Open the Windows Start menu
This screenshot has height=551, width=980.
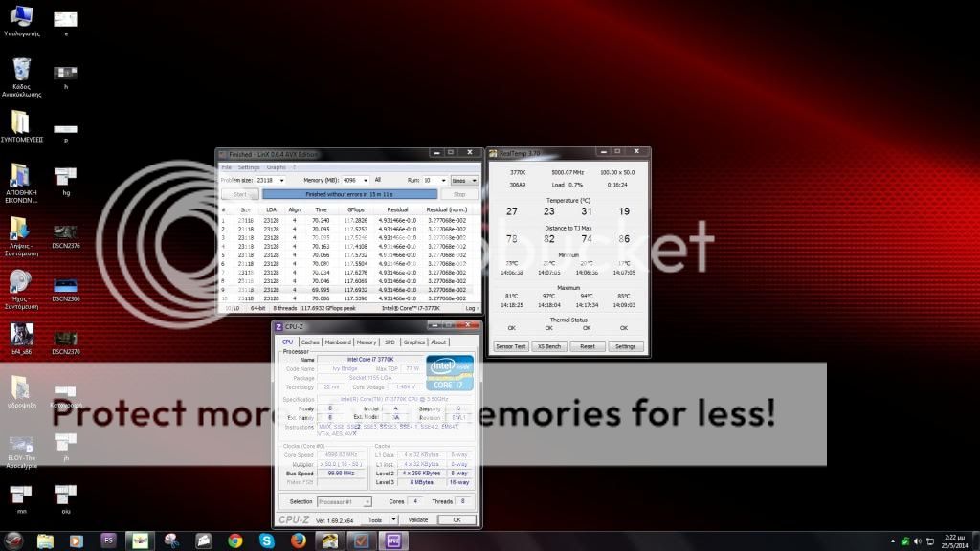click(11, 540)
